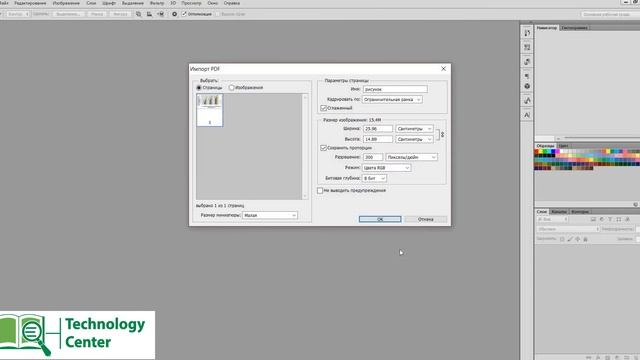Viewport: 640px width, 360px height.
Task: Open the Кадрировать по dropdown
Action: pos(392,100)
